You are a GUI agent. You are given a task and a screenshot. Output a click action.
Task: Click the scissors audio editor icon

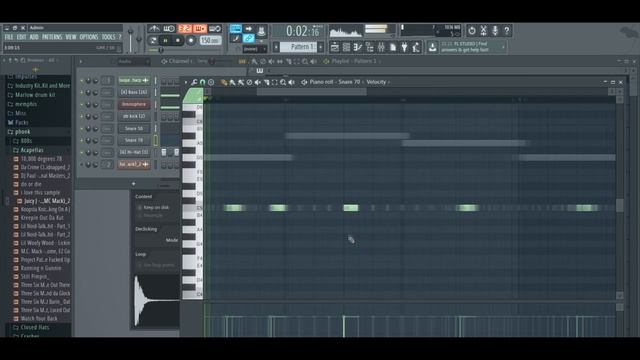(x=483, y=31)
